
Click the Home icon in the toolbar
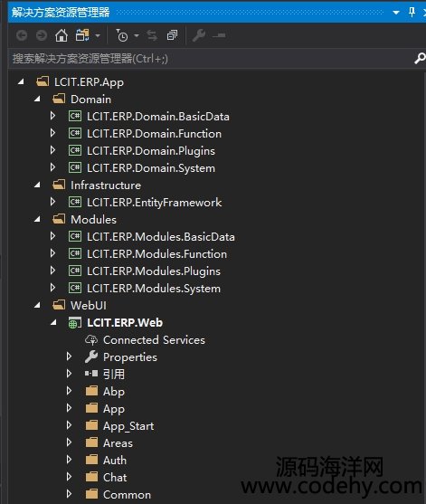click(x=62, y=35)
